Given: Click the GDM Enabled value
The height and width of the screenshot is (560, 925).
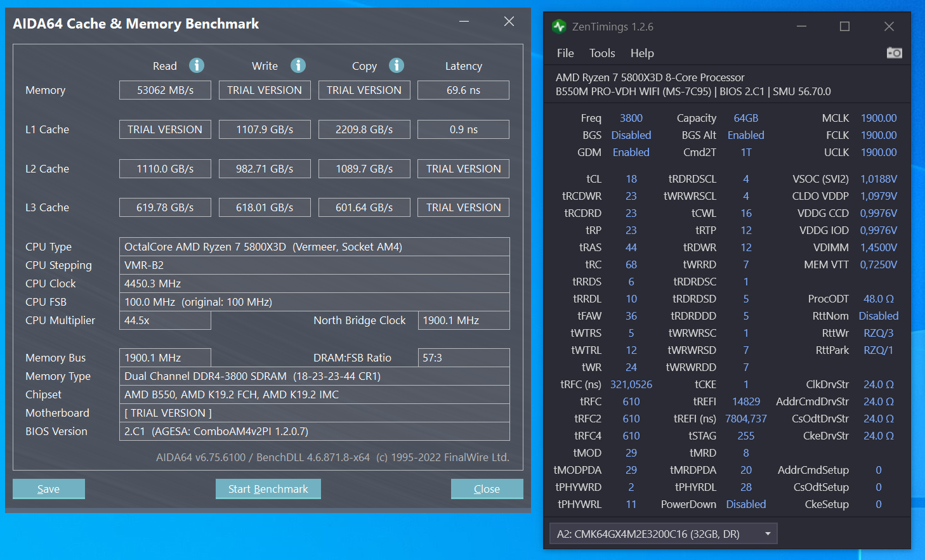Looking at the screenshot, I should pyautogui.click(x=631, y=152).
